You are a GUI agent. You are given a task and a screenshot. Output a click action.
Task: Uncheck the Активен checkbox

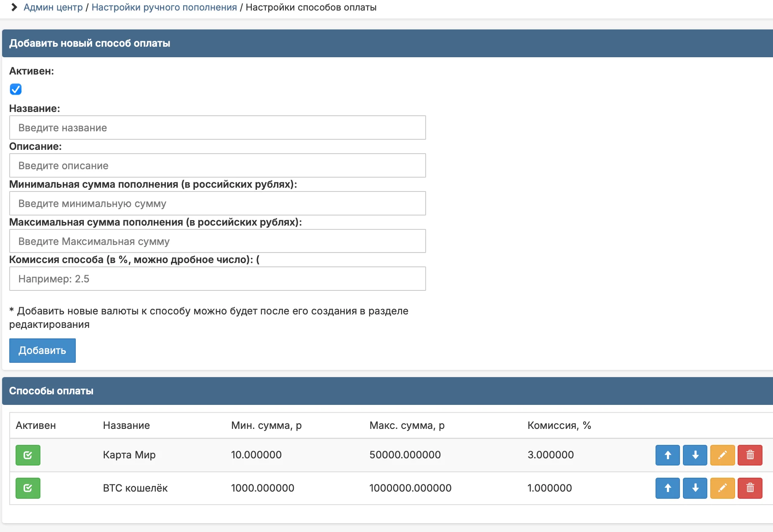[16, 89]
